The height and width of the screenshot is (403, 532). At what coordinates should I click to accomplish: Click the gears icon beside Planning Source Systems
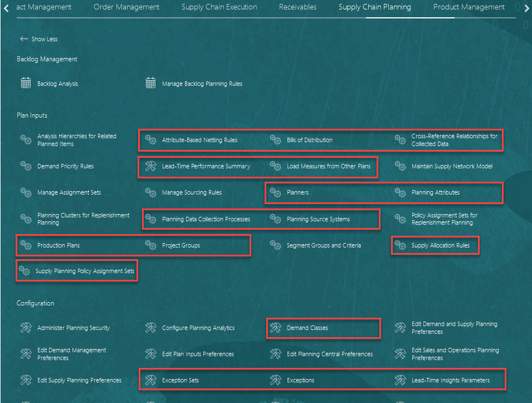276,219
